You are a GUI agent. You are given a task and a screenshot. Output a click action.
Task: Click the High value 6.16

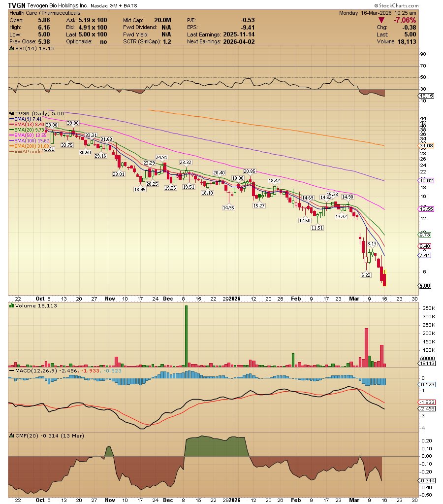(x=44, y=27)
